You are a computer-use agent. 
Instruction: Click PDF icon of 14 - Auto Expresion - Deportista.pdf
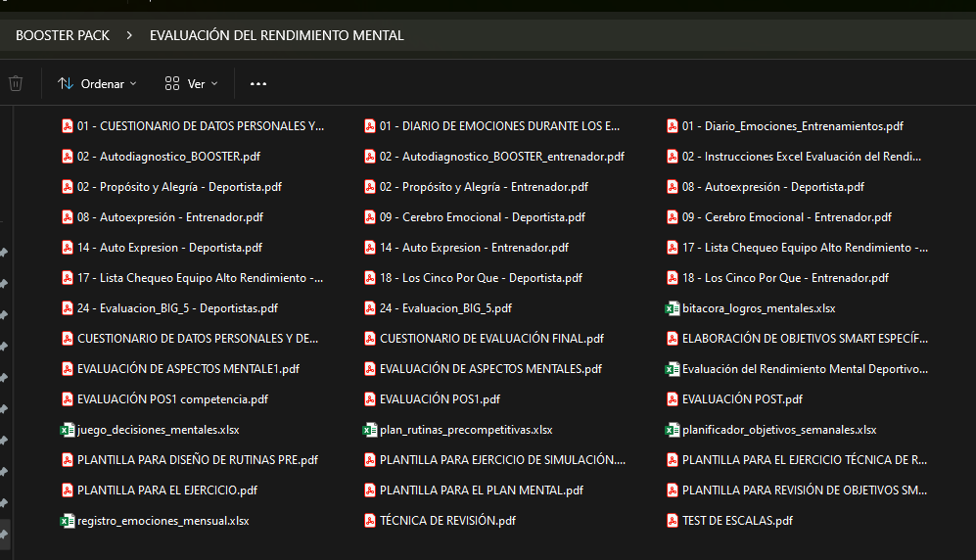pos(68,248)
